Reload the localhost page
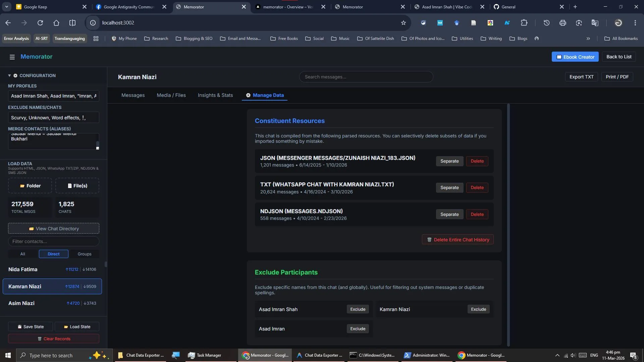The width and height of the screenshot is (644, 362). 40,23
